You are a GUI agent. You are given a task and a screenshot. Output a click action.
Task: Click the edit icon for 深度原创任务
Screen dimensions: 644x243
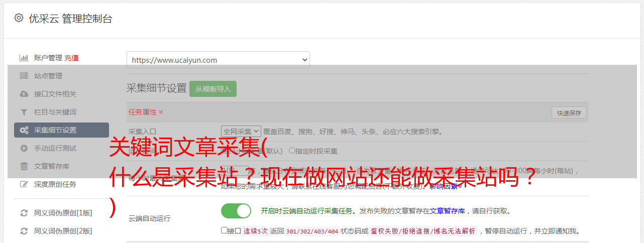24,184
